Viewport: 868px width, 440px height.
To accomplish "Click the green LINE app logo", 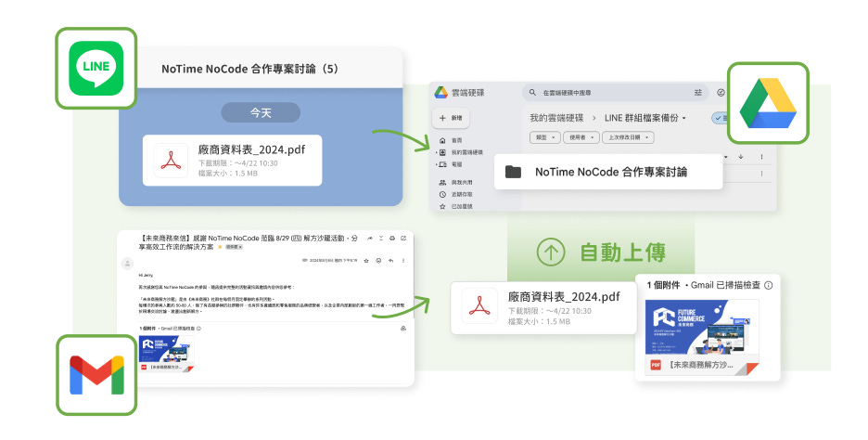I will coord(96,68).
